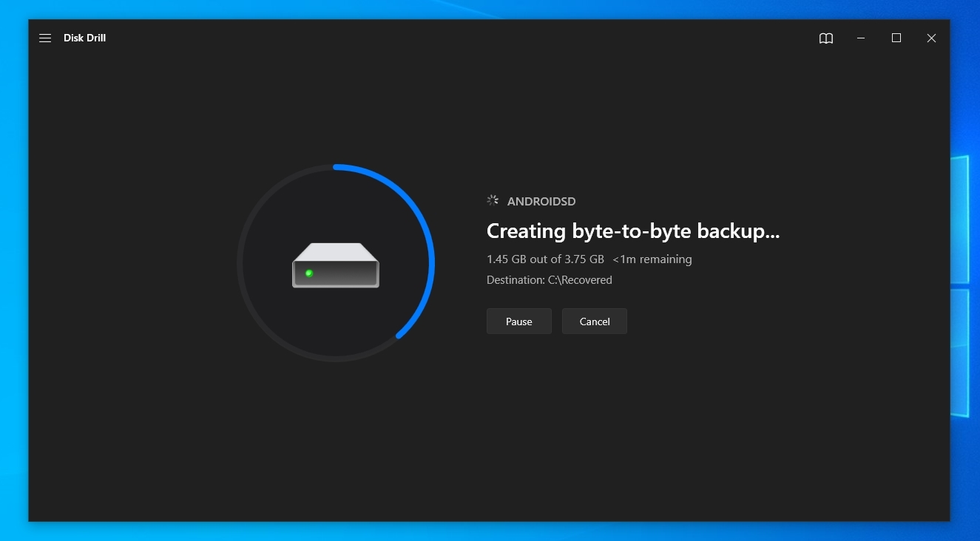Maximize the Disk Drill window
The height and width of the screenshot is (541, 980).
click(x=896, y=38)
